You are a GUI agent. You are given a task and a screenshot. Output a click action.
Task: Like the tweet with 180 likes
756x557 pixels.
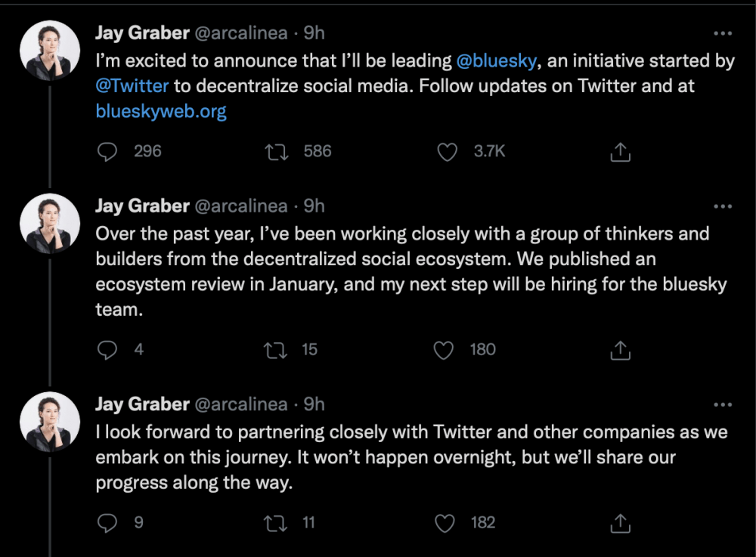[444, 350]
